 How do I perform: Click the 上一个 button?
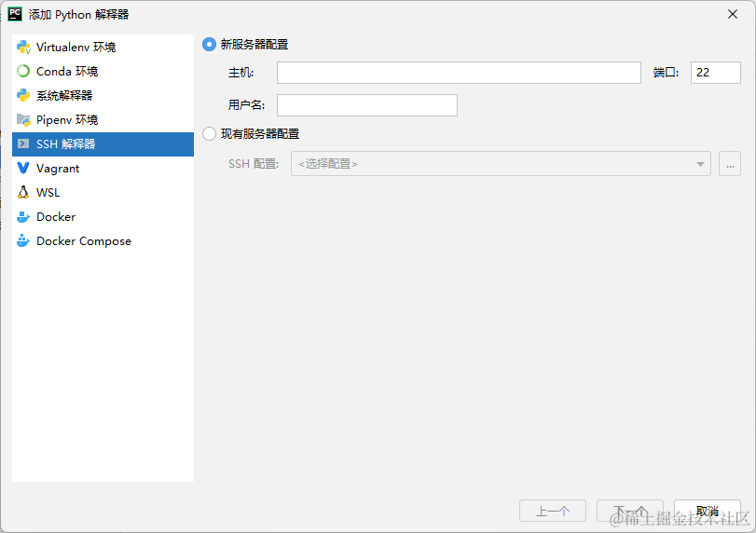pos(553,511)
